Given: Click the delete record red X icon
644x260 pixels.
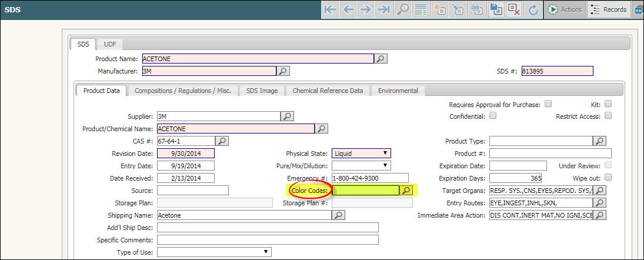Looking at the screenshot, I should pos(514,9).
